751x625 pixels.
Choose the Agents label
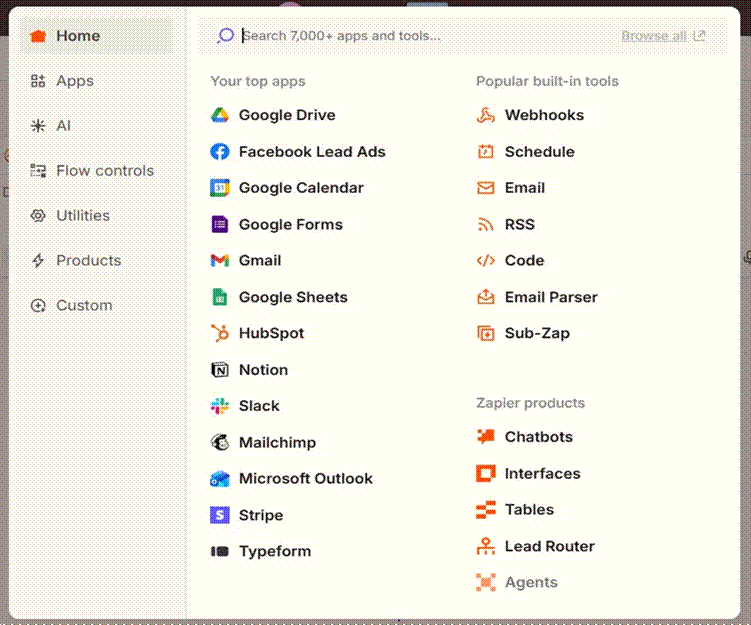pos(531,582)
